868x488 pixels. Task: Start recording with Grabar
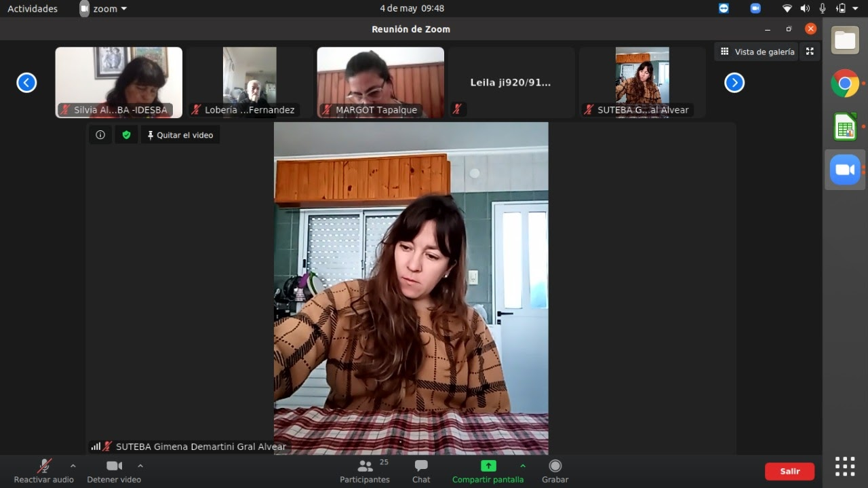tap(555, 470)
